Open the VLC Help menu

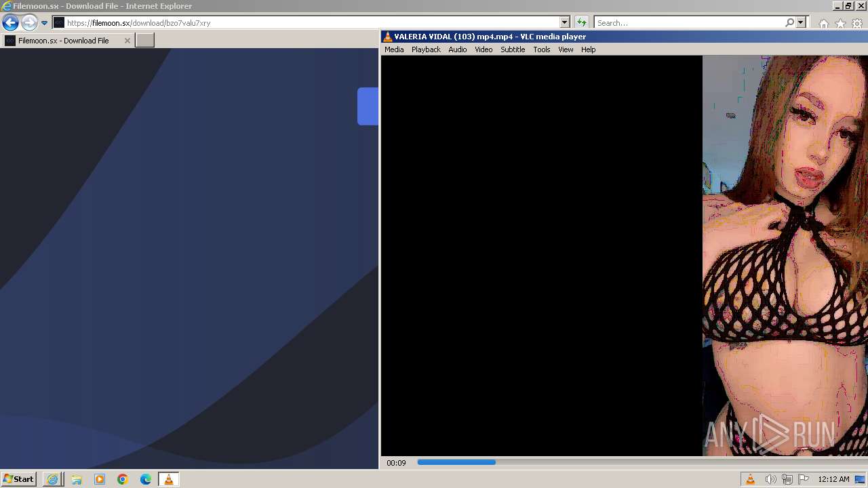tap(588, 49)
